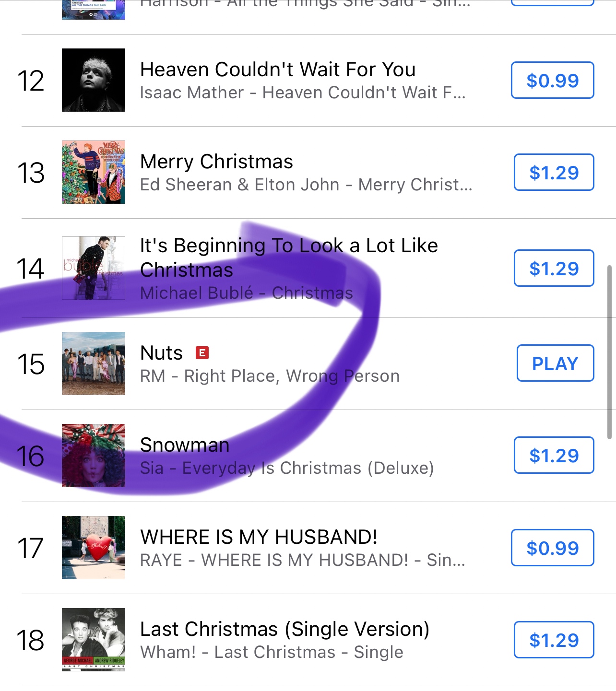Screen dimensions: 616x691
Task: Open the Snowman song title
Action: [185, 445]
